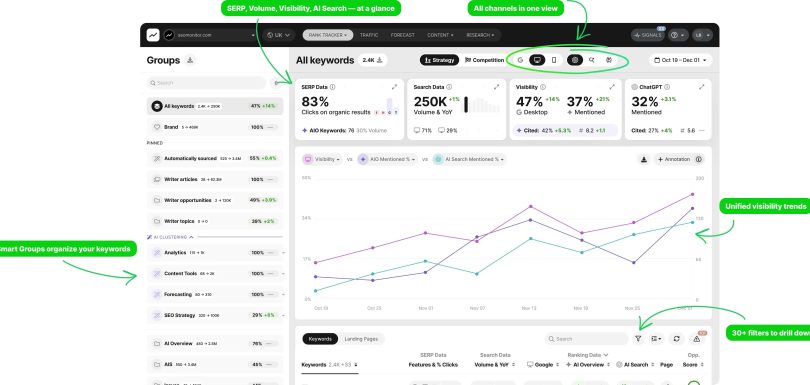Image resolution: width=810 pixels, height=385 pixels.
Task: Open the Visibility chart metric dropdown
Action: point(323,160)
